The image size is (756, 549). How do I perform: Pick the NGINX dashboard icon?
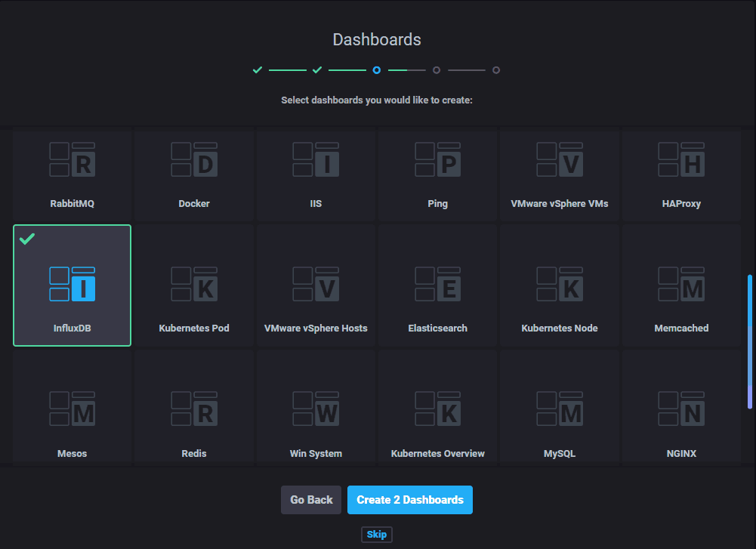pyautogui.click(x=681, y=409)
